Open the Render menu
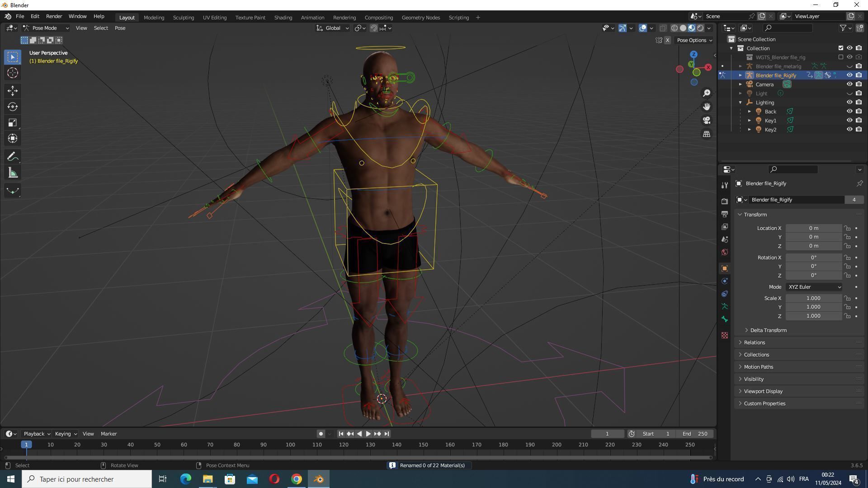The image size is (868, 488). coord(54,16)
